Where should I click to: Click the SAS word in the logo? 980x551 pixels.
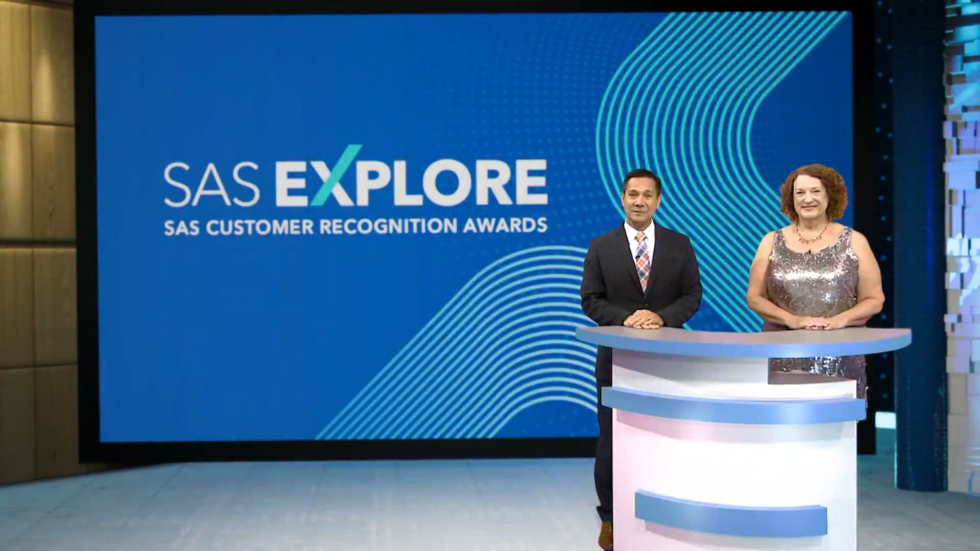[x=211, y=184]
